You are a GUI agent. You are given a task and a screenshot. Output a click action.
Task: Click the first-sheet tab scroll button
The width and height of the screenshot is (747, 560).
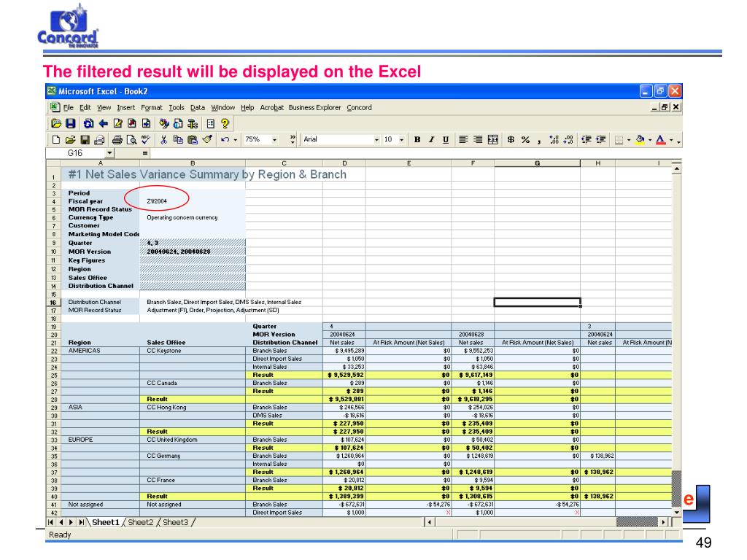click(51, 522)
